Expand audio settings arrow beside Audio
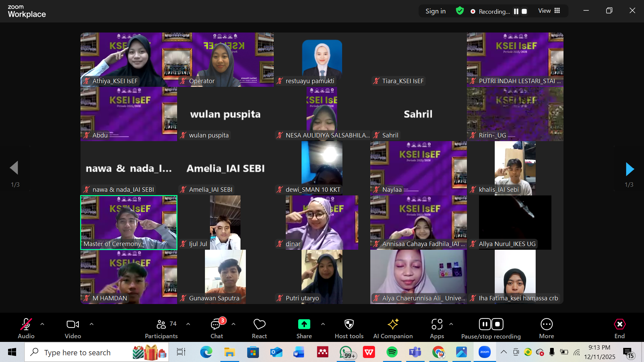The width and height of the screenshot is (644, 362). (x=42, y=324)
